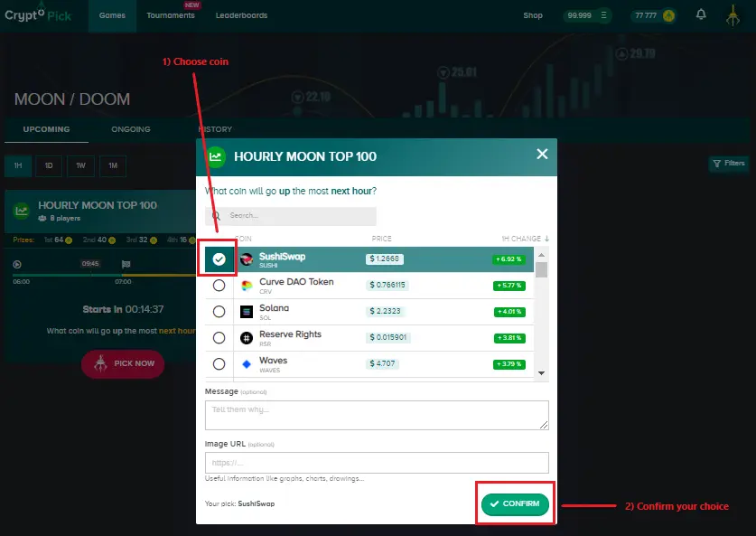Open the Leaderboards menu
This screenshot has width=756, height=536.
241,15
